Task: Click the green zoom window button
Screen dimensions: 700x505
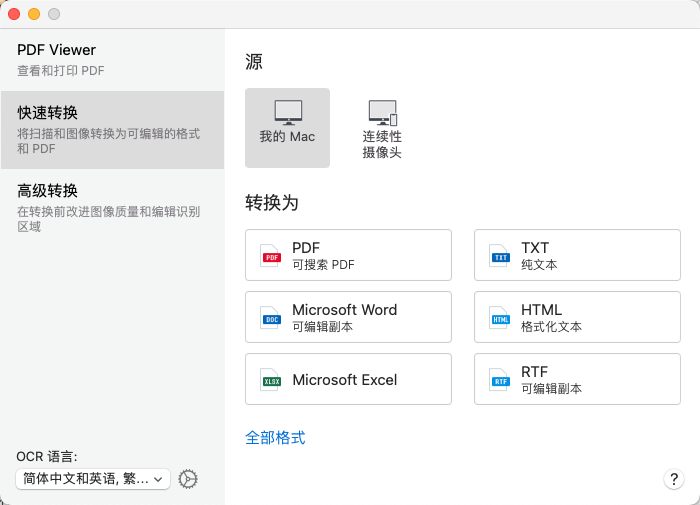Action: coord(54,14)
